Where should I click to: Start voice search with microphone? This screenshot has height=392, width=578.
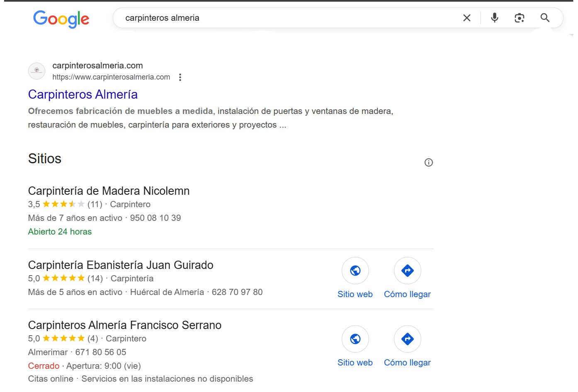pyautogui.click(x=495, y=18)
